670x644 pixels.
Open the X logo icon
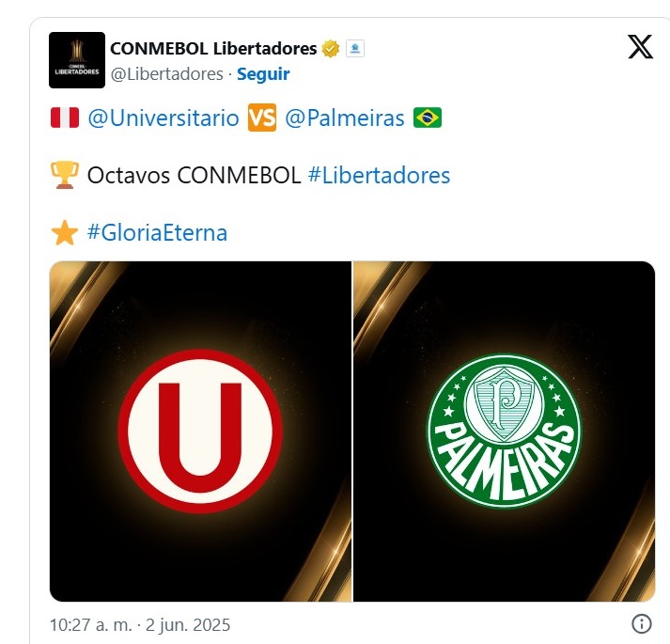point(640,47)
